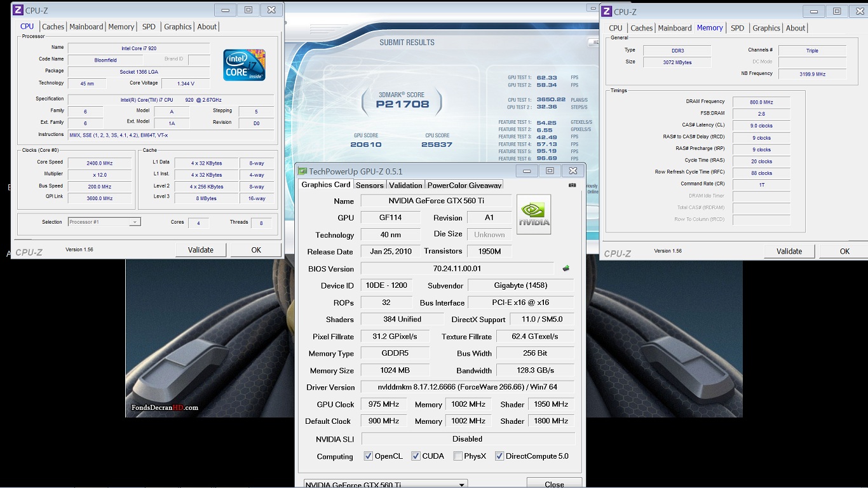
Task: Click the Core Voltage value 1.344 V
Action: click(x=185, y=83)
